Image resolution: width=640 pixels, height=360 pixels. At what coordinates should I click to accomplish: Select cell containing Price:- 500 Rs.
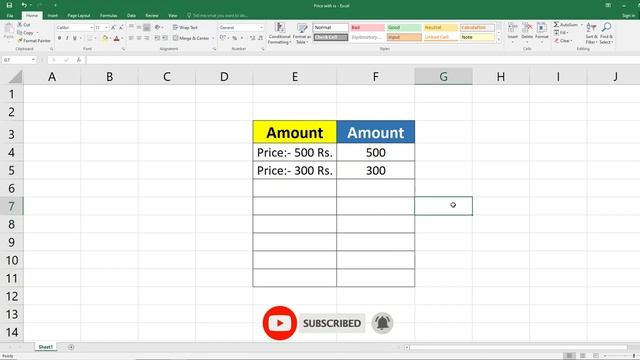tap(295, 152)
